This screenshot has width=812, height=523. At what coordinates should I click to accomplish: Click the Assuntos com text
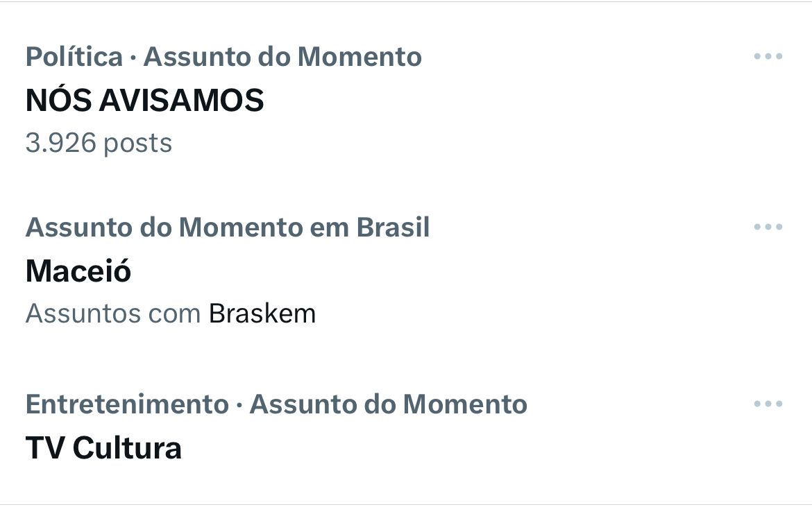click(x=113, y=314)
